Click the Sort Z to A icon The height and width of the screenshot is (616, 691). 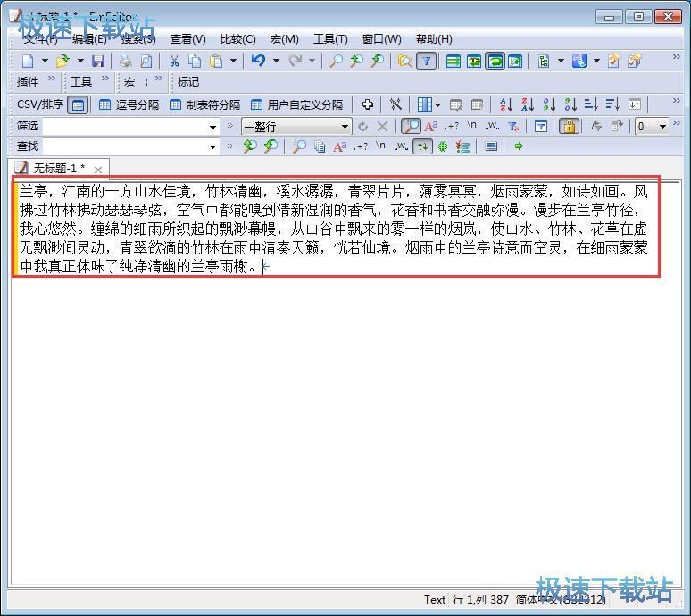pos(528,104)
